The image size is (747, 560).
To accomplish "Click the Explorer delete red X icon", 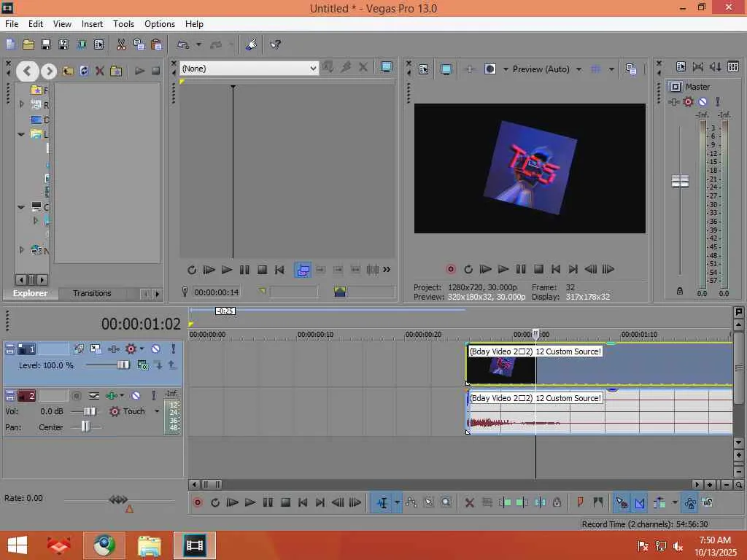I will [99, 71].
